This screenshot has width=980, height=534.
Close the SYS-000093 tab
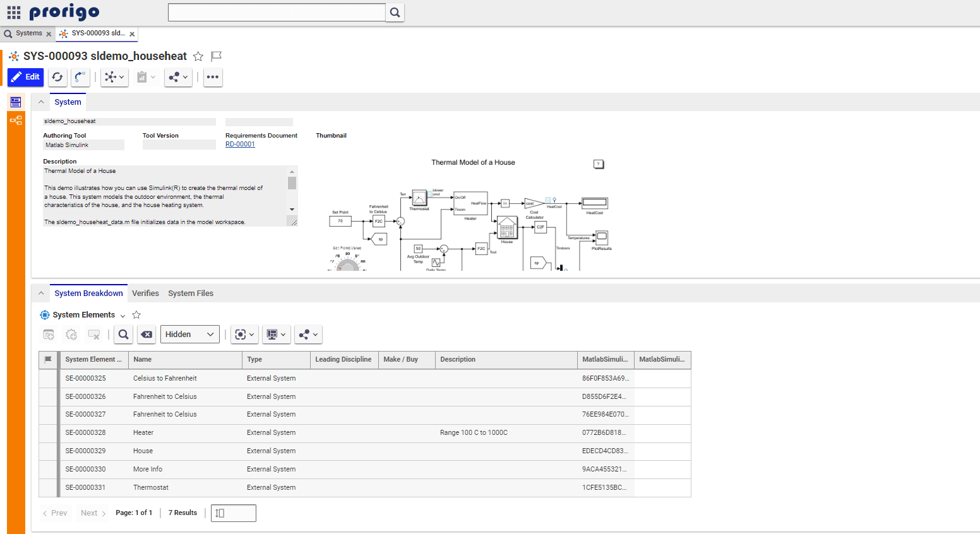pyautogui.click(x=132, y=34)
